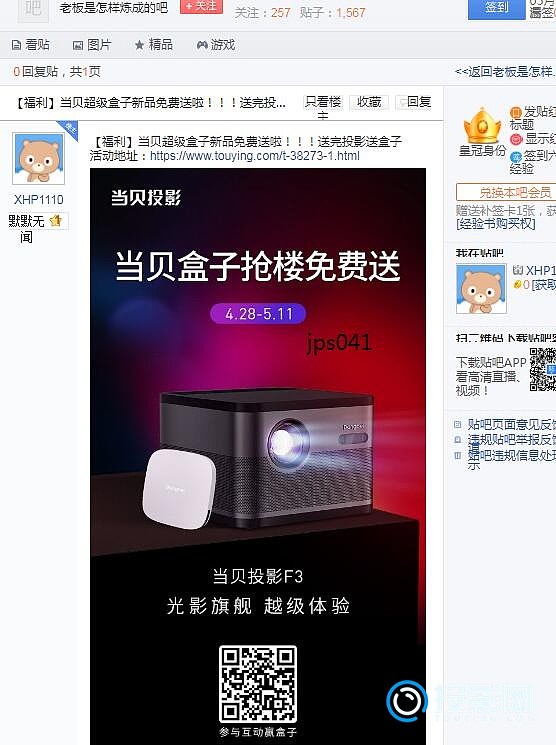The height and width of the screenshot is (745, 556).
Task: Open the 精品 star tab
Action: pyautogui.click(x=153, y=45)
